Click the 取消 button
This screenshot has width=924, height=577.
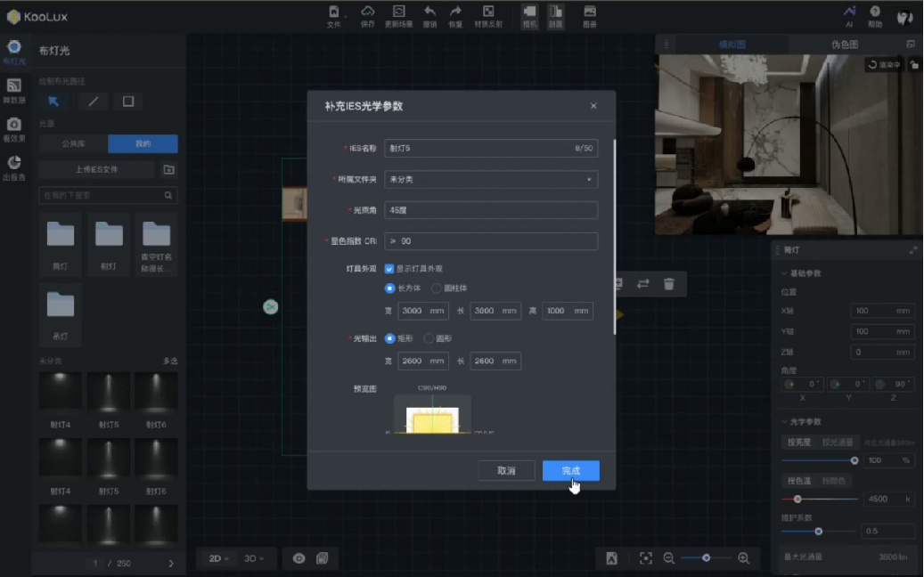click(506, 470)
